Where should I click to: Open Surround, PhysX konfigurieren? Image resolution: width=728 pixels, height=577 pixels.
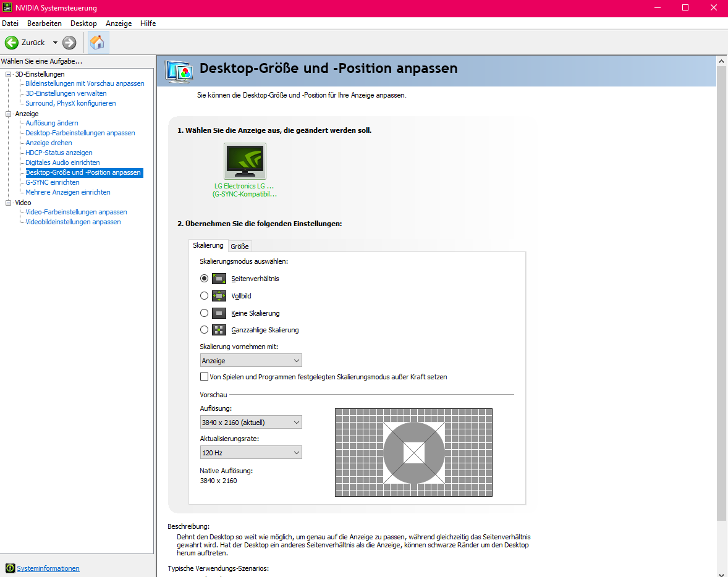pyautogui.click(x=70, y=103)
